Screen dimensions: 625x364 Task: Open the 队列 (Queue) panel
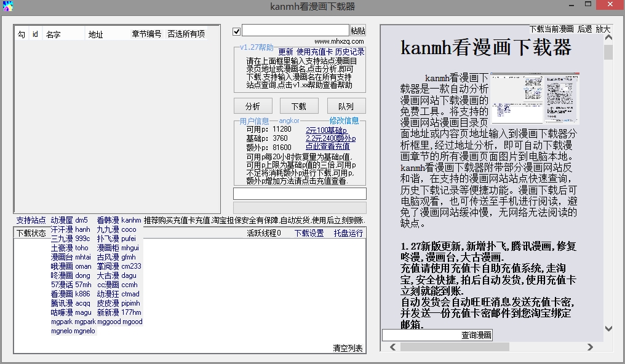pos(346,105)
